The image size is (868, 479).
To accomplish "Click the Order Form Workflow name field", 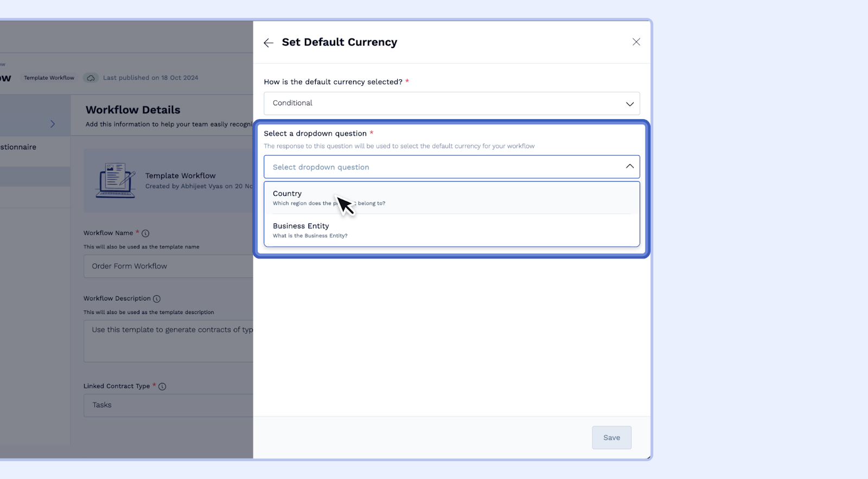I will click(168, 266).
